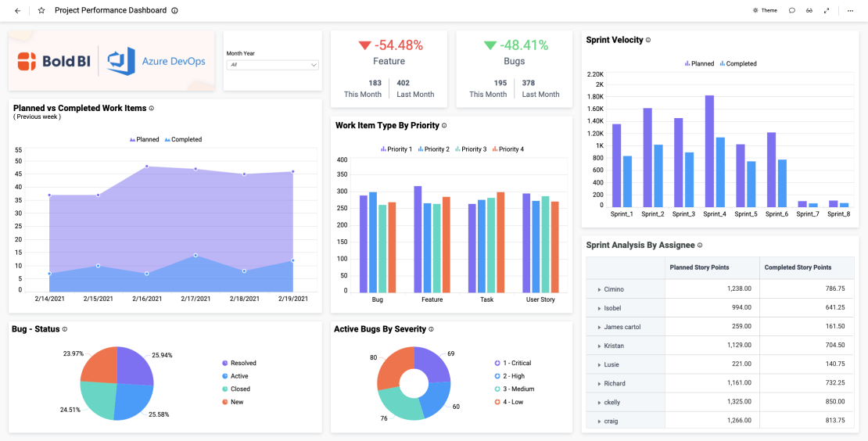Image resolution: width=868 pixels, height=441 pixels.
Task: Click the glasses view icon in header
Action: [x=809, y=11]
